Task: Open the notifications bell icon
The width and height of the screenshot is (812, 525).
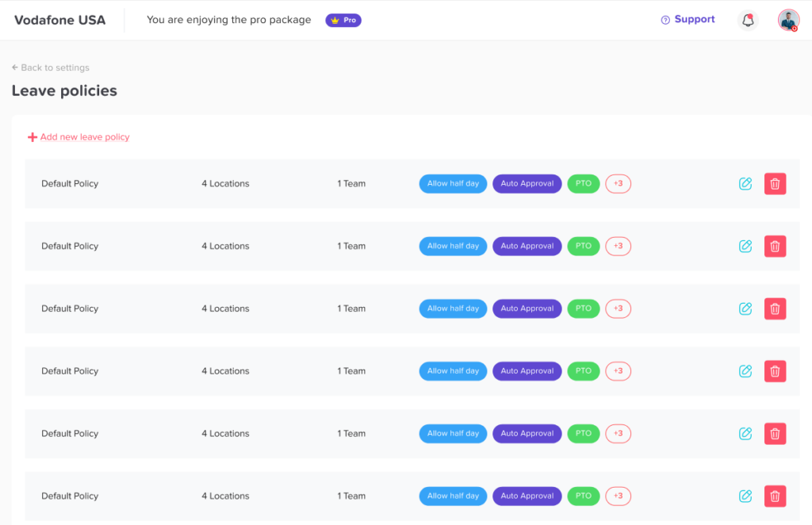Action: click(x=747, y=20)
